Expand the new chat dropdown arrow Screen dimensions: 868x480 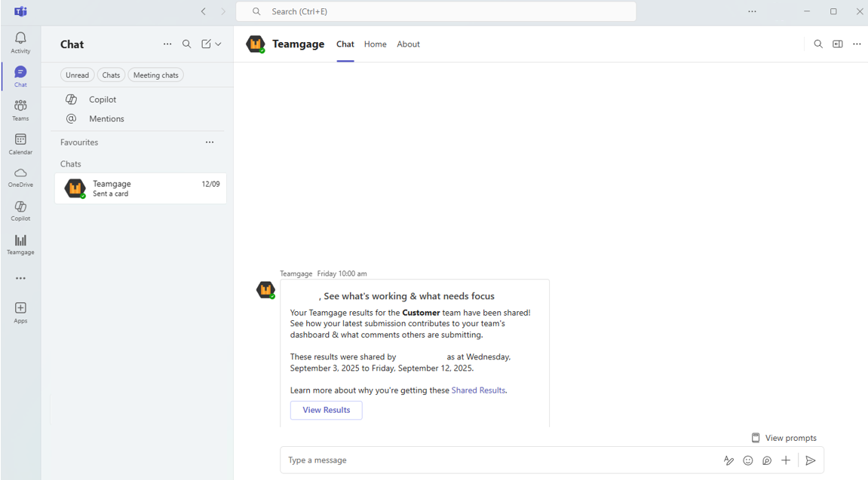point(219,44)
